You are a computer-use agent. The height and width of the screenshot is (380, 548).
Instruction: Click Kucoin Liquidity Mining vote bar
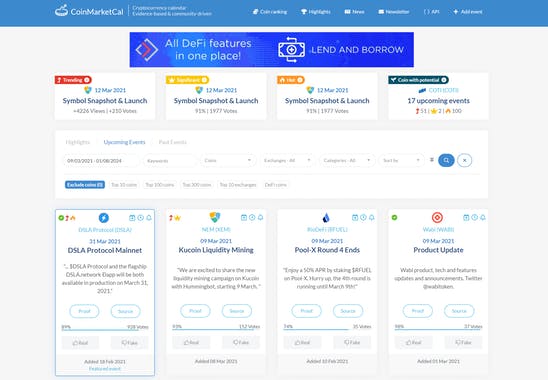point(216,329)
